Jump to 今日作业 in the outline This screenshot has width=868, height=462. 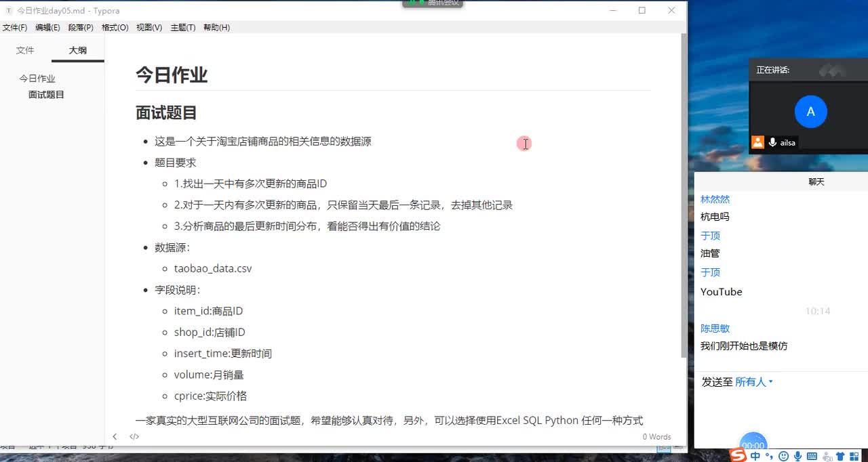(37, 79)
